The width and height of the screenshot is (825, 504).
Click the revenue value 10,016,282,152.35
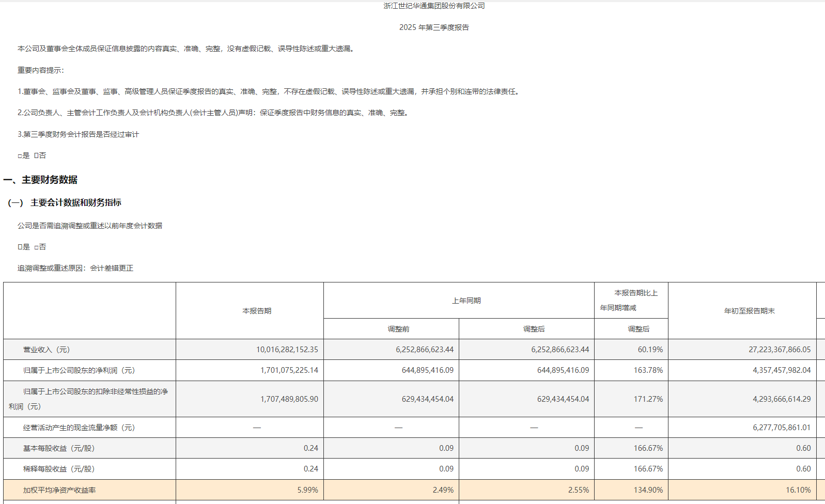(x=287, y=350)
